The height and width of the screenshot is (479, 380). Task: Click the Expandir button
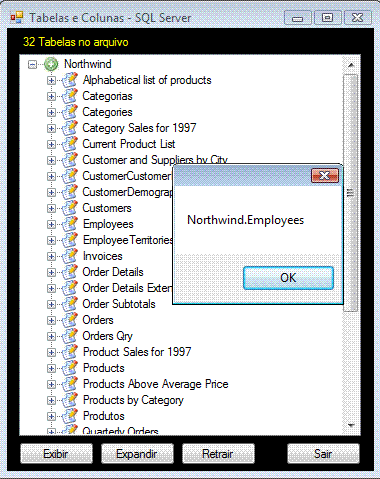[x=137, y=454]
